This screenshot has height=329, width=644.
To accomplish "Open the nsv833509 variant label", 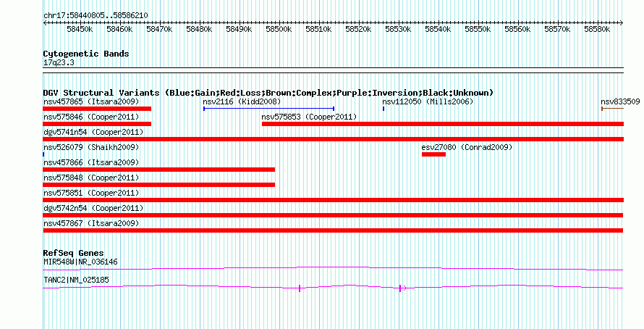I will click(x=620, y=101).
